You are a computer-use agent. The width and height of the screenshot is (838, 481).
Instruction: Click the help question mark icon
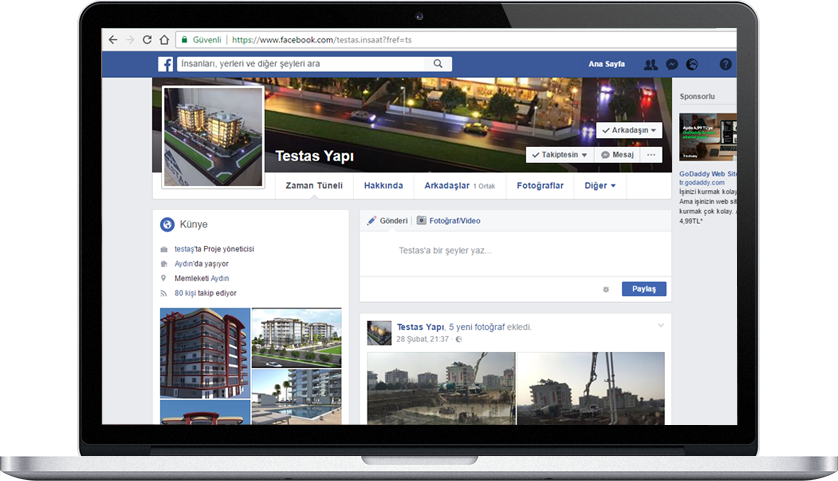pyautogui.click(x=726, y=64)
